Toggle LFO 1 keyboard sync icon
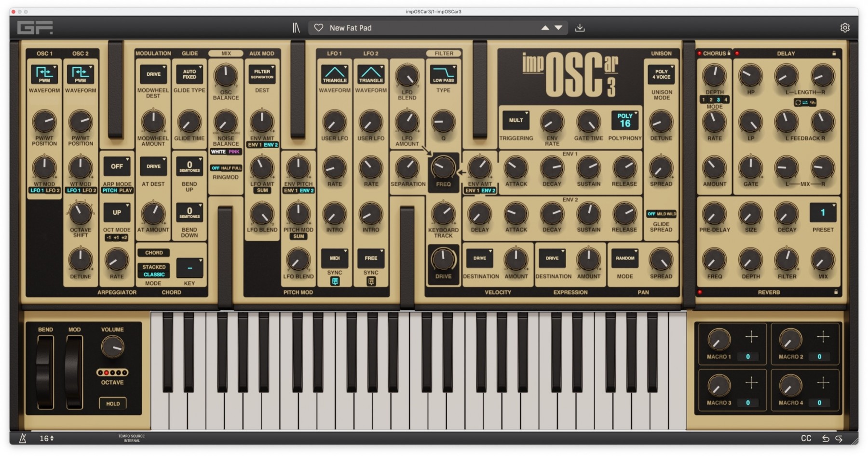This screenshot has width=868, height=456. pyautogui.click(x=335, y=281)
